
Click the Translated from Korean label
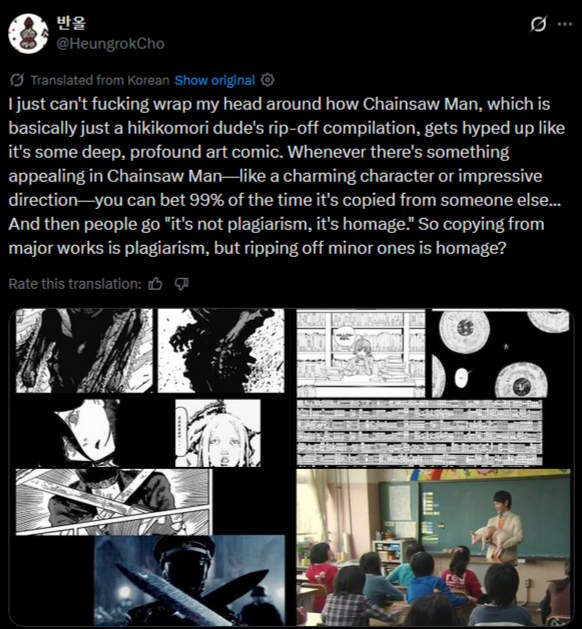pos(100,80)
